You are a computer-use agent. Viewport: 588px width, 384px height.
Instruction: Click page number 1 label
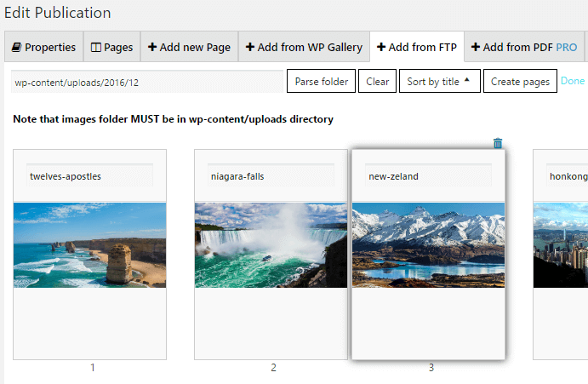(x=93, y=368)
